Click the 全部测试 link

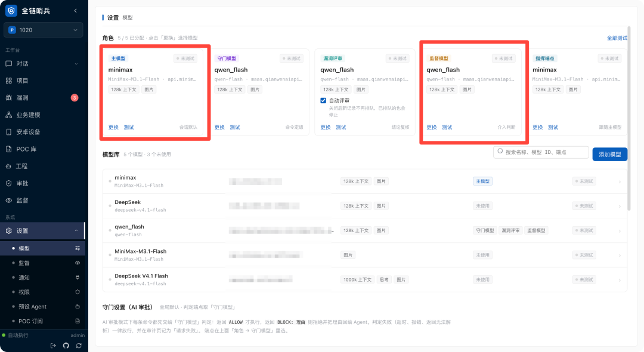pos(617,38)
